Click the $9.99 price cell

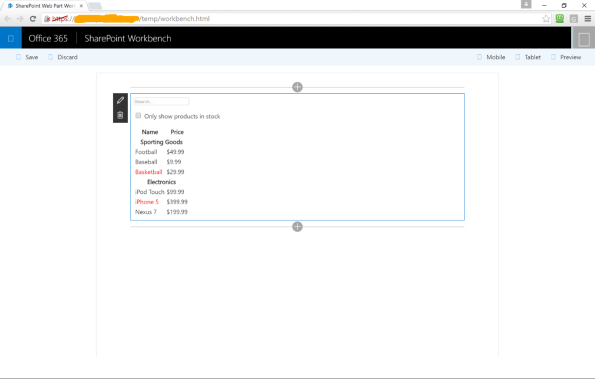tap(174, 162)
